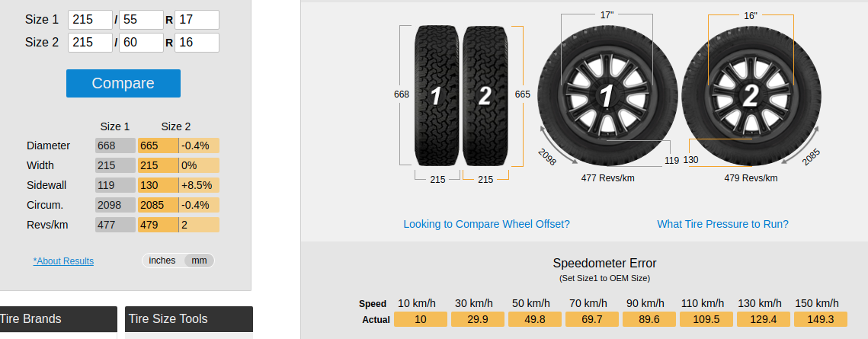Click the tire 1 tread image
Viewport: 868px width, 339px height.
(437, 95)
